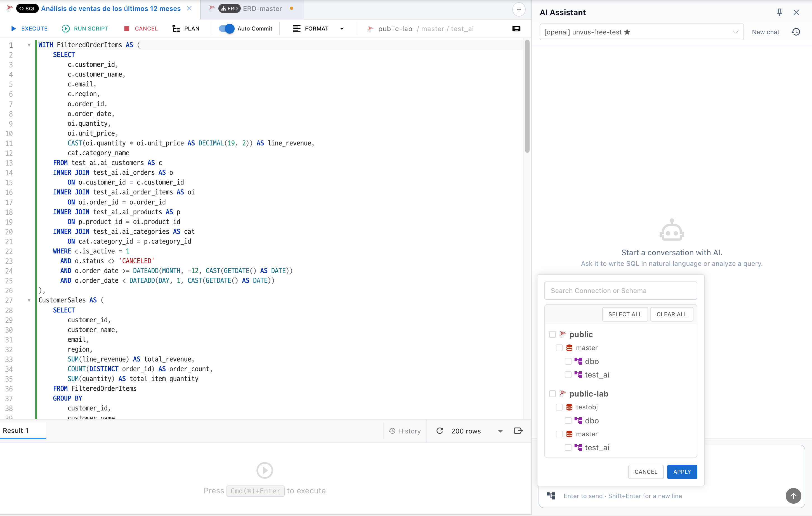The width and height of the screenshot is (812, 516).
Task: Export results with the export icon
Action: [518, 431]
